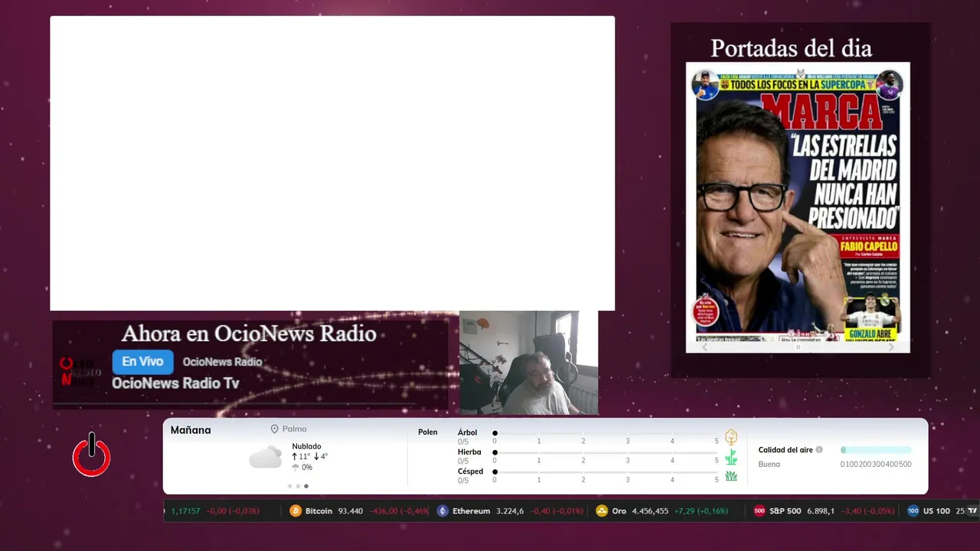The image size is (980, 551).
Task: Click the S&P 500 red icon in ticker
Action: pos(759,510)
